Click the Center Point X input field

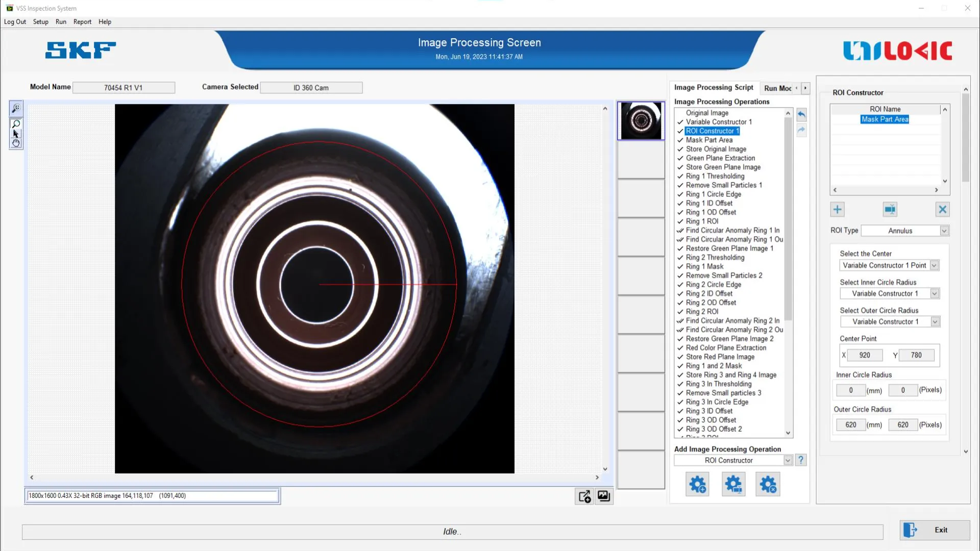coord(864,356)
